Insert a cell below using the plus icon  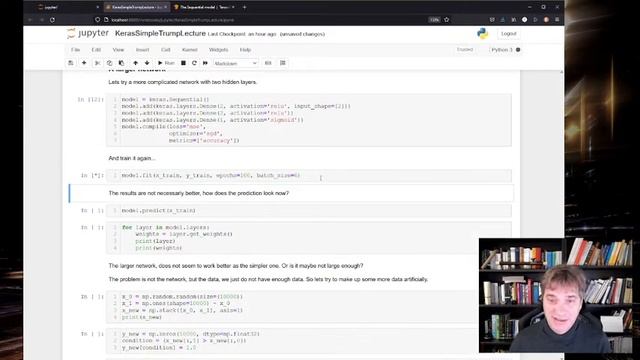point(84,63)
